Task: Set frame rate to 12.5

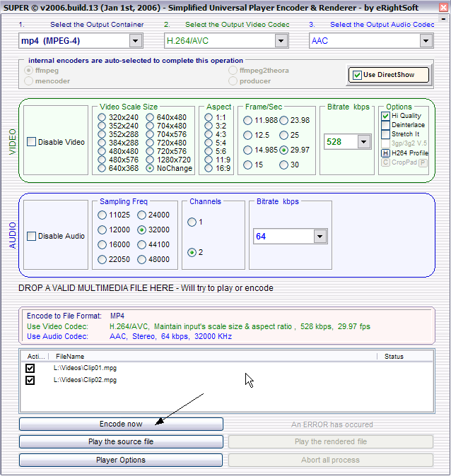Action: [x=247, y=135]
